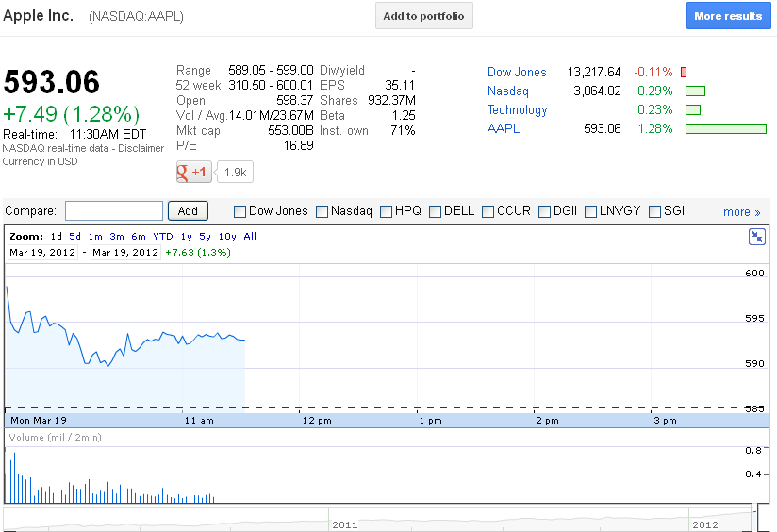
Task: Click the +1 count bubble 1.9k
Action: [236, 172]
